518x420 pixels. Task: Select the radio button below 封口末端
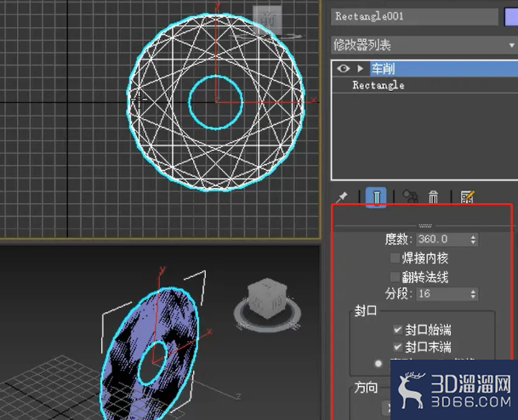(379, 364)
